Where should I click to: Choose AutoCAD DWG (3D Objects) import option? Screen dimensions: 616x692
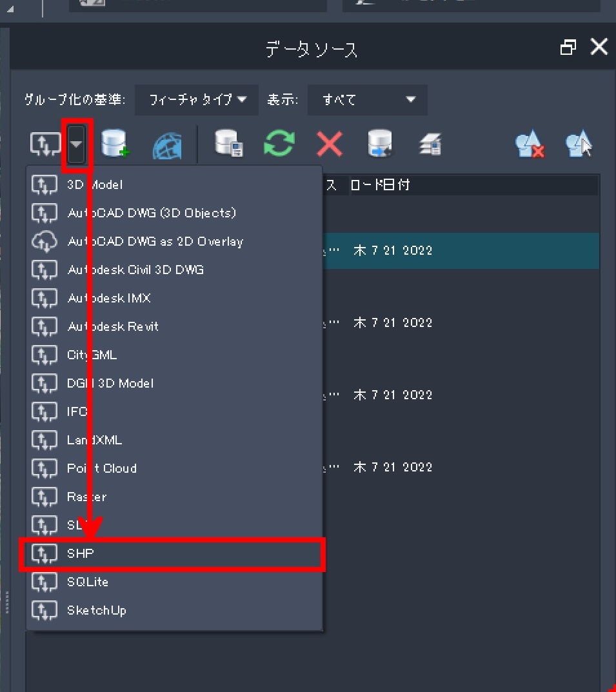pos(175,213)
